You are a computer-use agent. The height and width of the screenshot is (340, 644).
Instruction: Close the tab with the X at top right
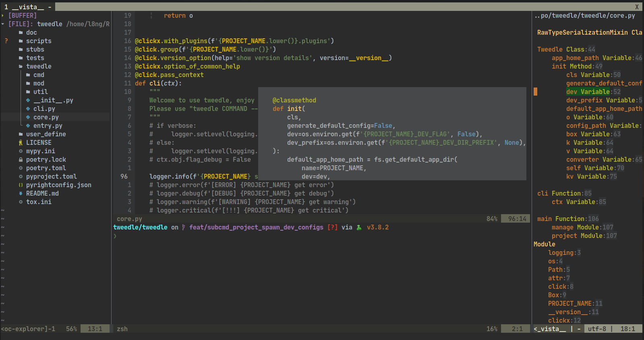point(637,7)
